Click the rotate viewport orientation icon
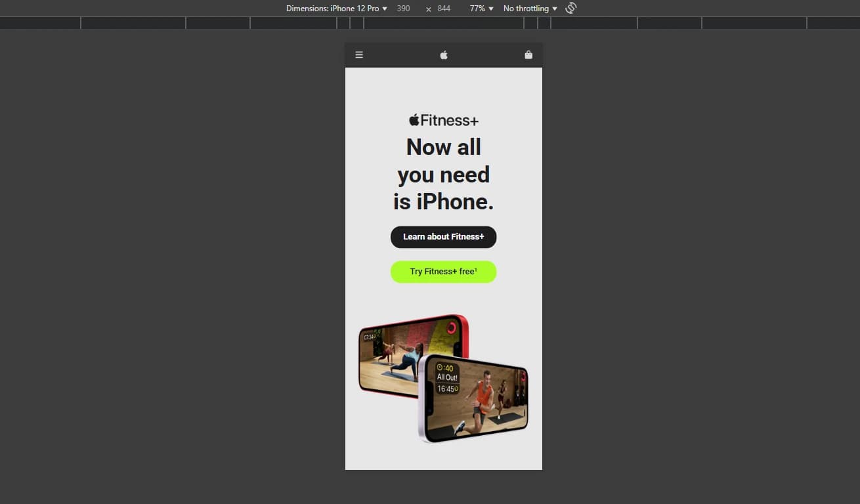Viewport: 860px width, 504px height. (x=570, y=8)
